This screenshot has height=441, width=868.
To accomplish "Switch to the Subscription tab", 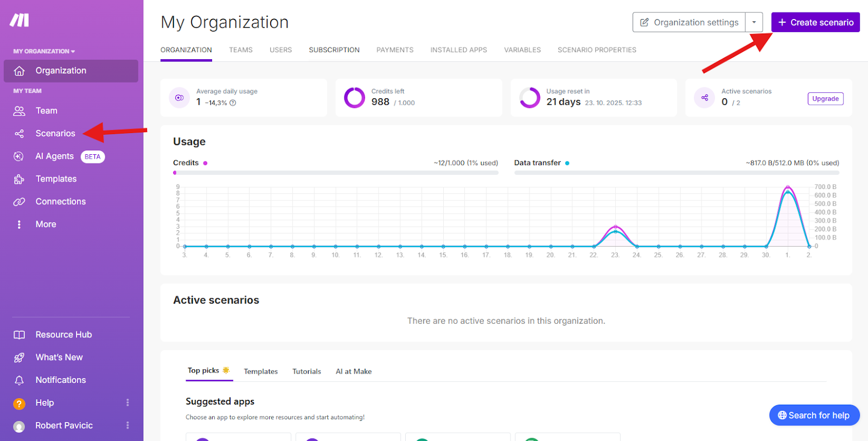I will tap(334, 50).
